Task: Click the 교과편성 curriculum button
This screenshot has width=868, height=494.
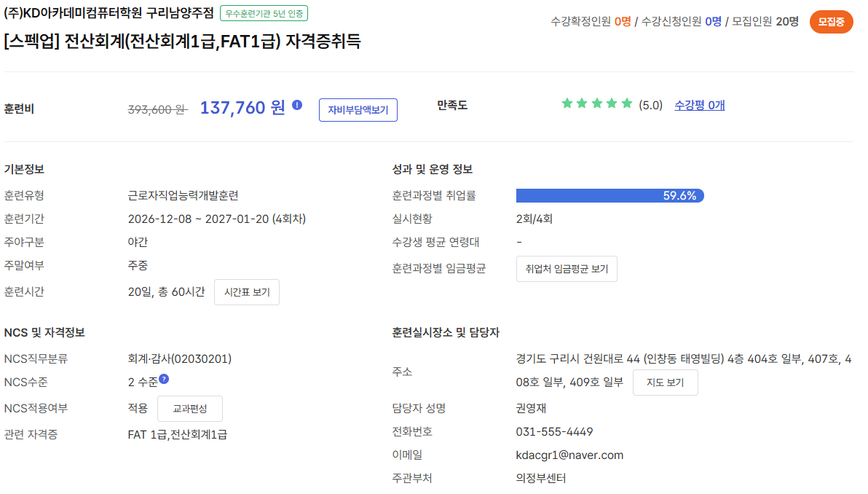Action: click(x=190, y=409)
